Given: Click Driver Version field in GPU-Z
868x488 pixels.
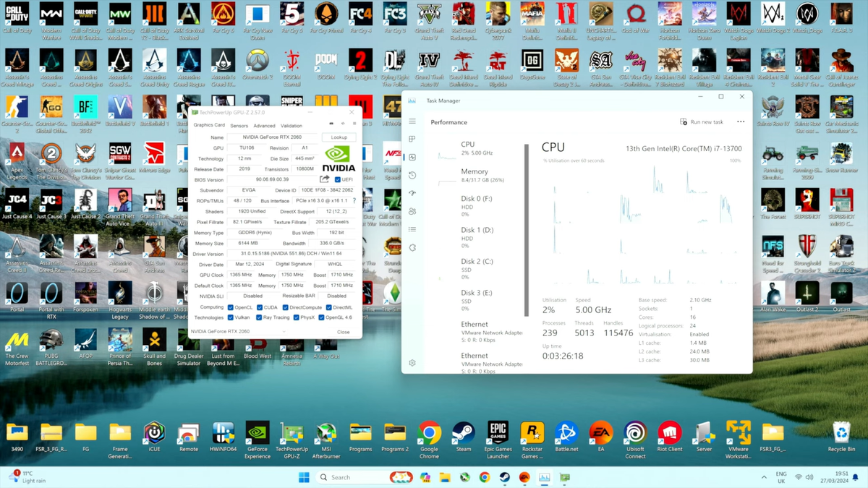Looking at the screenshot, I should [292, 254].
